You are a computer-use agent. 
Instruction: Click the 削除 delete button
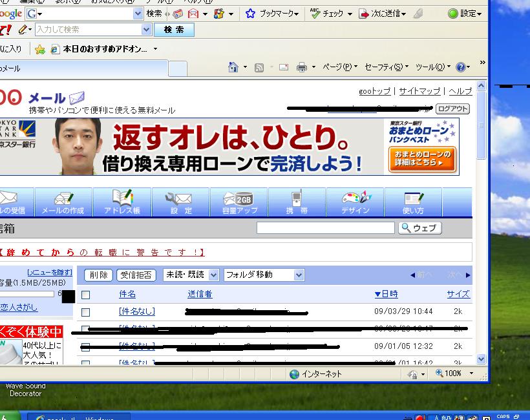click(98, 275)
